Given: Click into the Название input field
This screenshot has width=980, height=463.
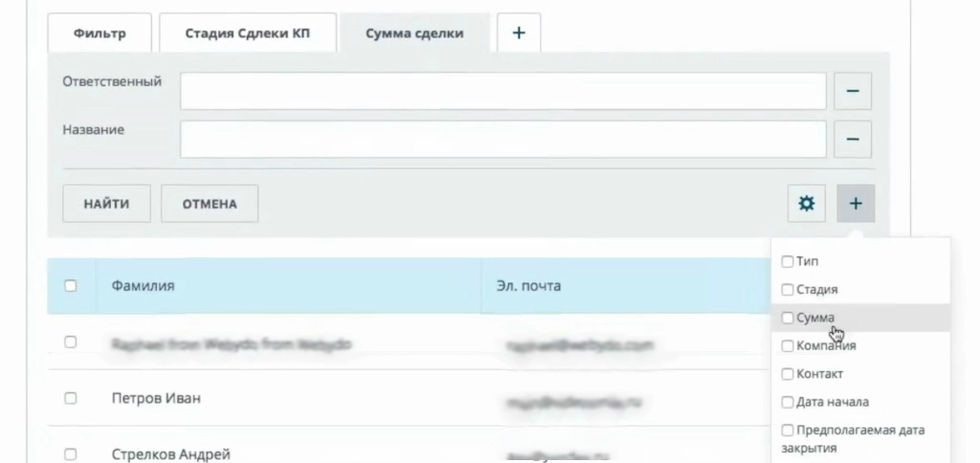Looking at the screenshot, I should point(502,139).
